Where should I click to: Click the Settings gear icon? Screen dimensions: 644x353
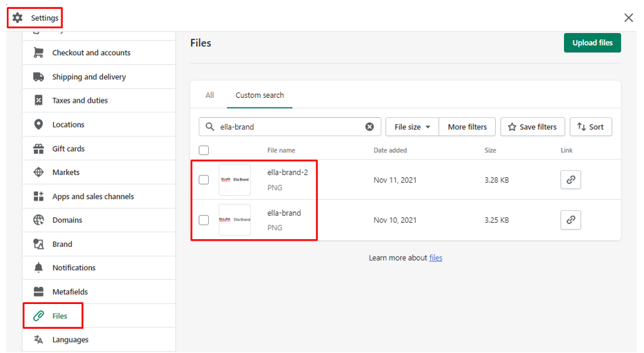click(x=18, y=18)
